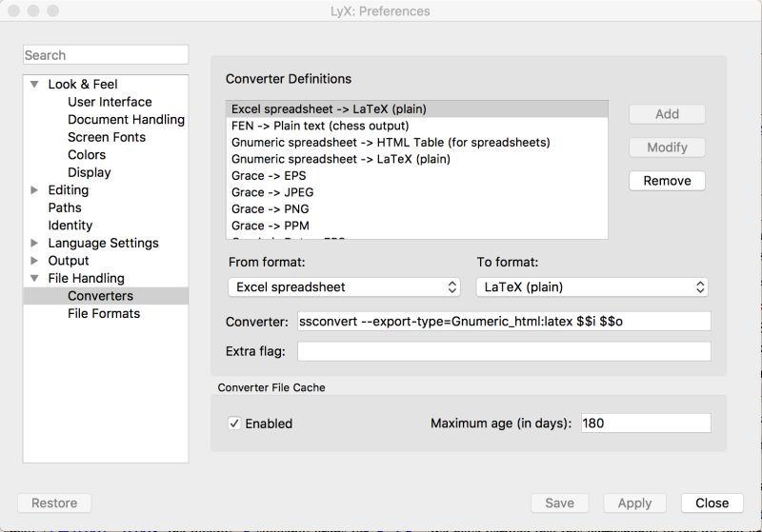
Task: Expand the Output tree section
Action: [x=34, y=261]
